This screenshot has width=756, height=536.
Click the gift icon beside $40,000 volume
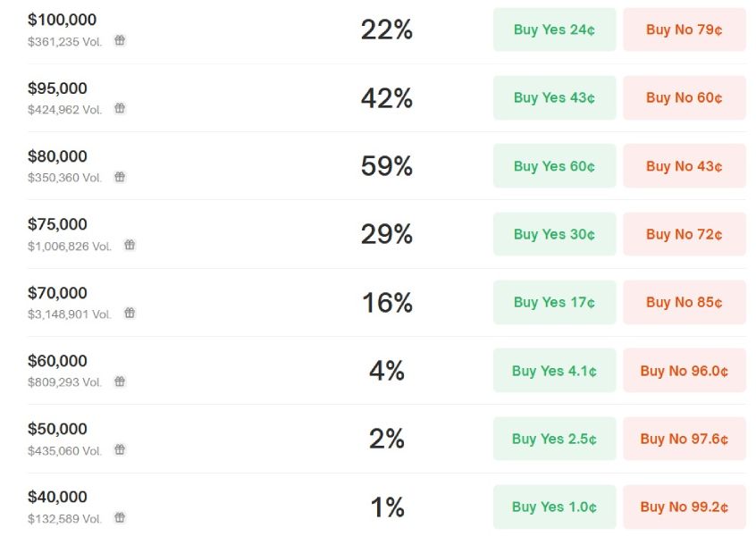(120, 518)
